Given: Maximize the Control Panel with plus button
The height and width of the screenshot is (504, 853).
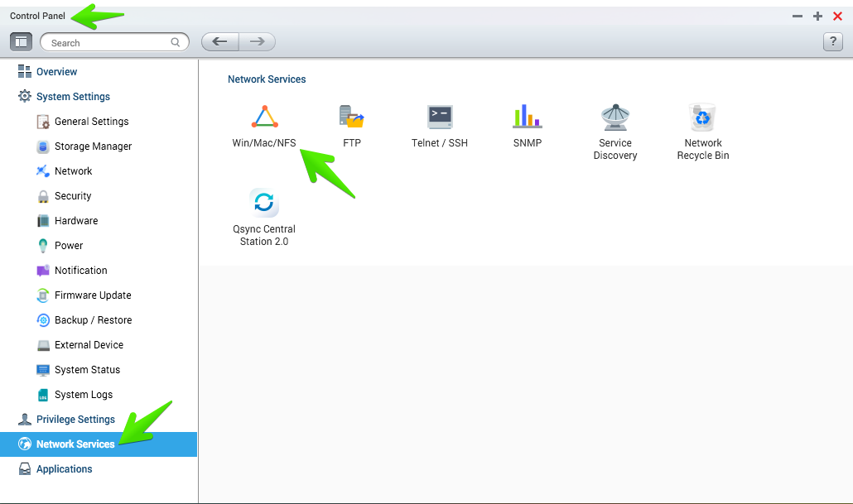Looking at the screenshot, I should 817,17.
